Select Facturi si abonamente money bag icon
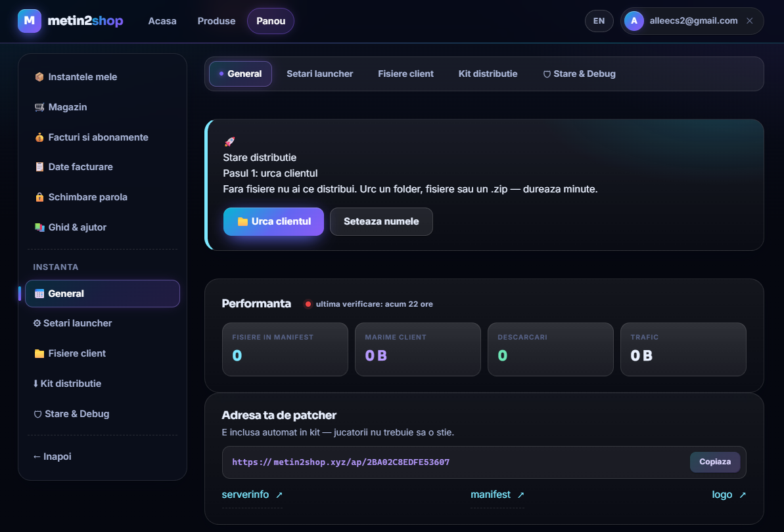Image resolution: width=784 pixels, height=532 pixels. coord(39,137)
